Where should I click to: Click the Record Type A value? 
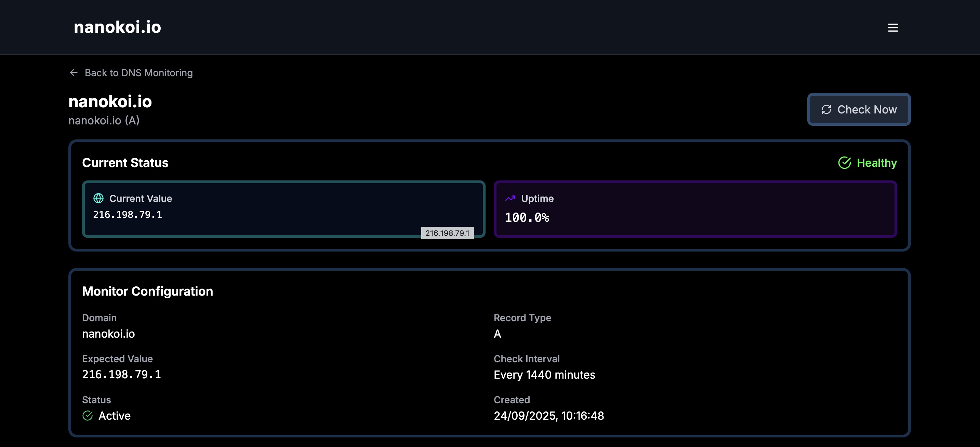(497, 334)
